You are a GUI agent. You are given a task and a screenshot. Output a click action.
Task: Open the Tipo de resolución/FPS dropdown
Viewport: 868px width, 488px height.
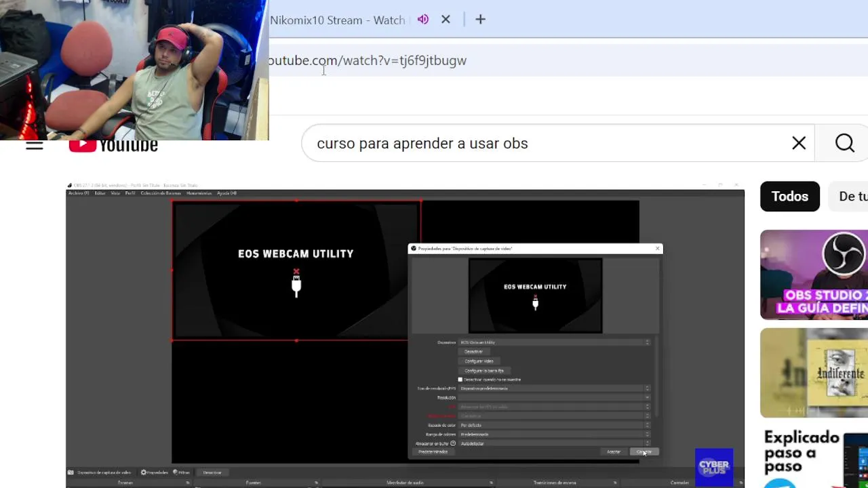pyautogui.click(x=555, y=388)
